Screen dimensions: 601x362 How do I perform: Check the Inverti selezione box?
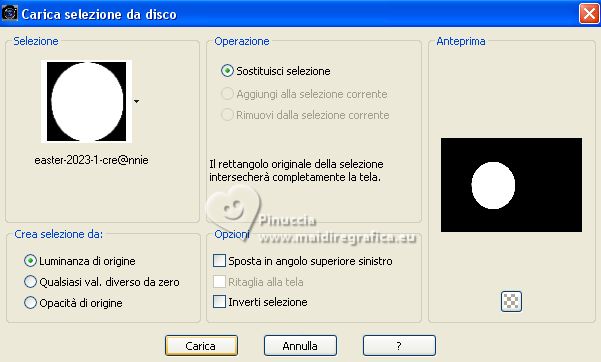pyautogui.click(x=219, y=302)
